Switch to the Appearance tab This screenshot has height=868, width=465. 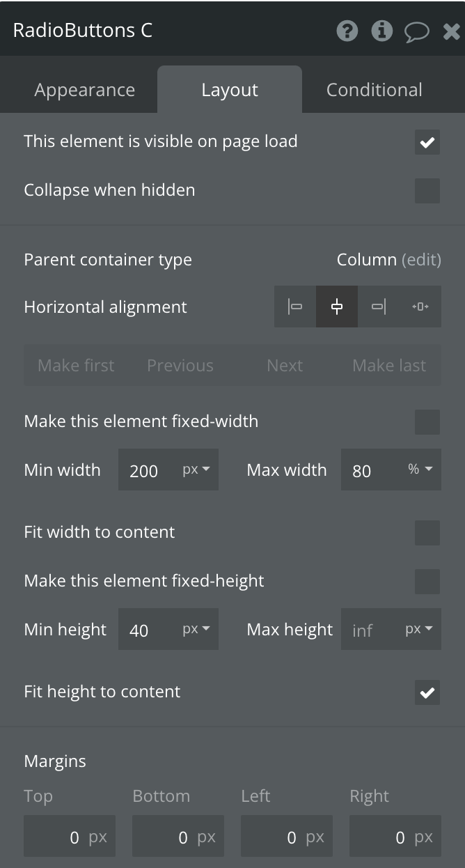tap(85, 90)
